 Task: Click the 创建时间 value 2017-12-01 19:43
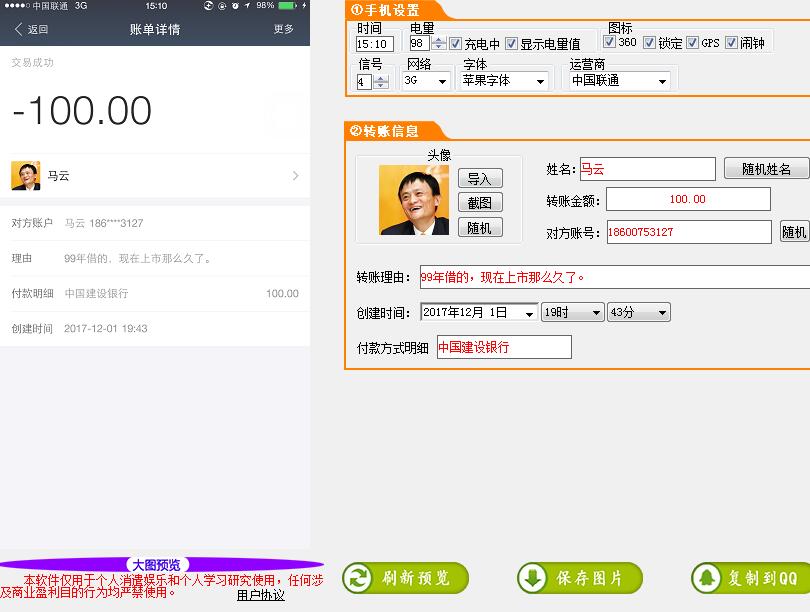point(106,328)
